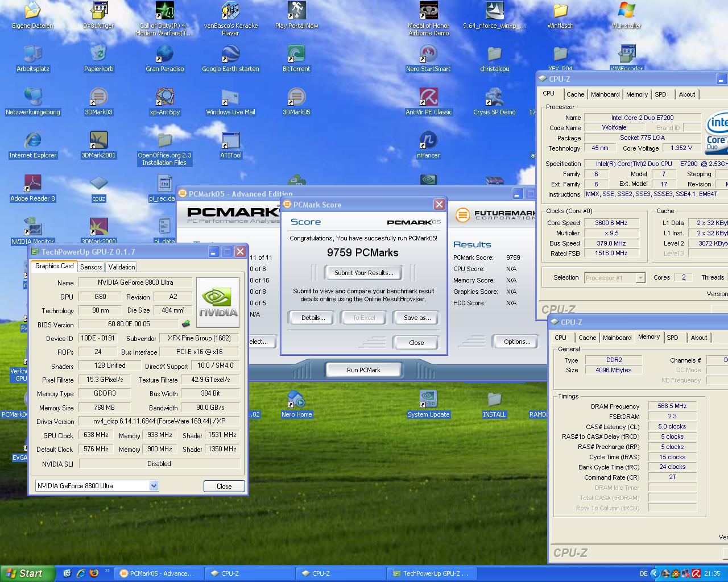Open Internet Explorer desktop icon
The width and height of the screenshot is (728, 582).
click(33, 145)
